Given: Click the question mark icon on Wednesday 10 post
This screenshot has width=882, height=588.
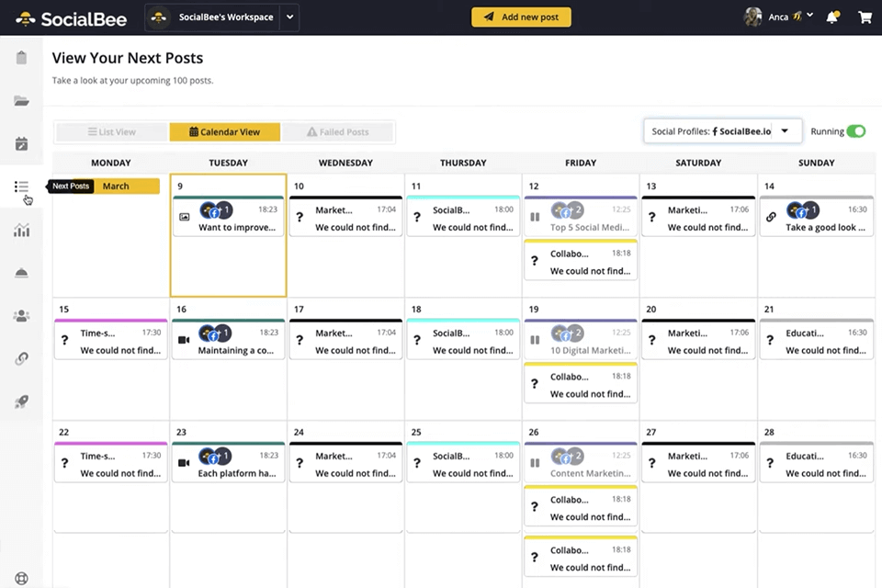Looking at the screenshot, I should (x=300, y=217).
